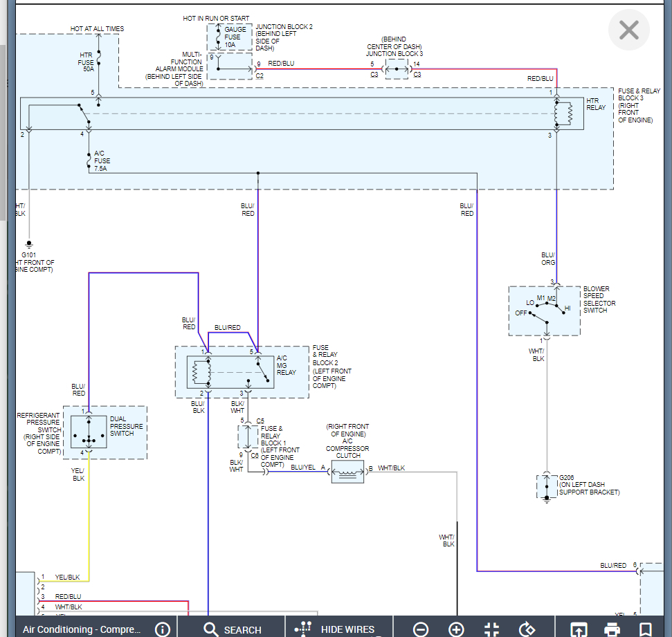Open the diagram info icon
Viewport: 672px width, 637px height.
pyautogui.click(x=163, y=629)
